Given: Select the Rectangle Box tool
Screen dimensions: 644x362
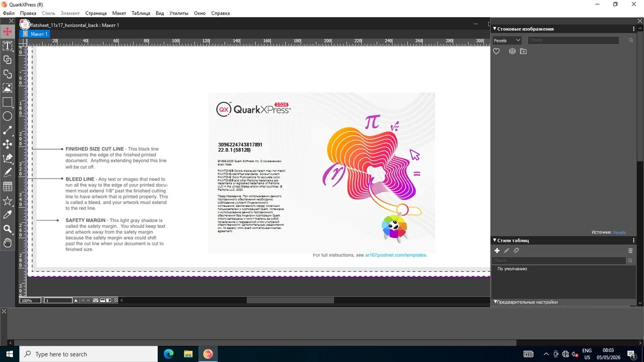Looking at the screenshot, I should (x=8, y=102).
